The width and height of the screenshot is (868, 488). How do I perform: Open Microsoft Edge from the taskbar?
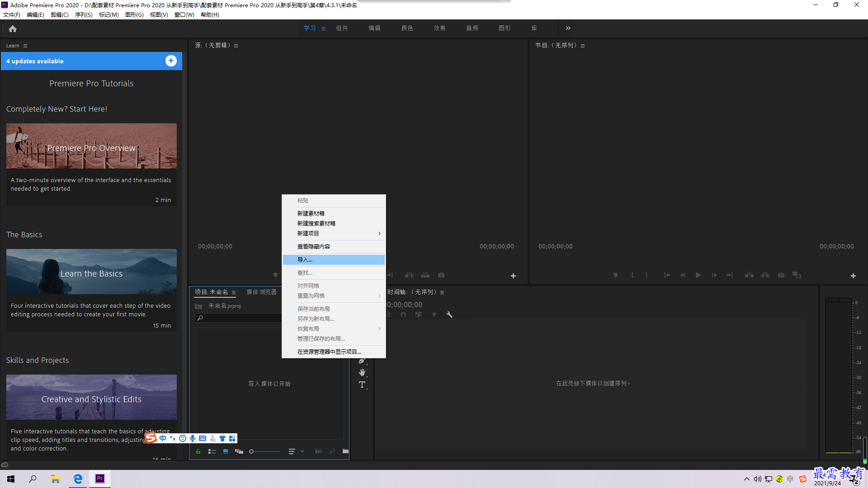click(x=78, y=479)
